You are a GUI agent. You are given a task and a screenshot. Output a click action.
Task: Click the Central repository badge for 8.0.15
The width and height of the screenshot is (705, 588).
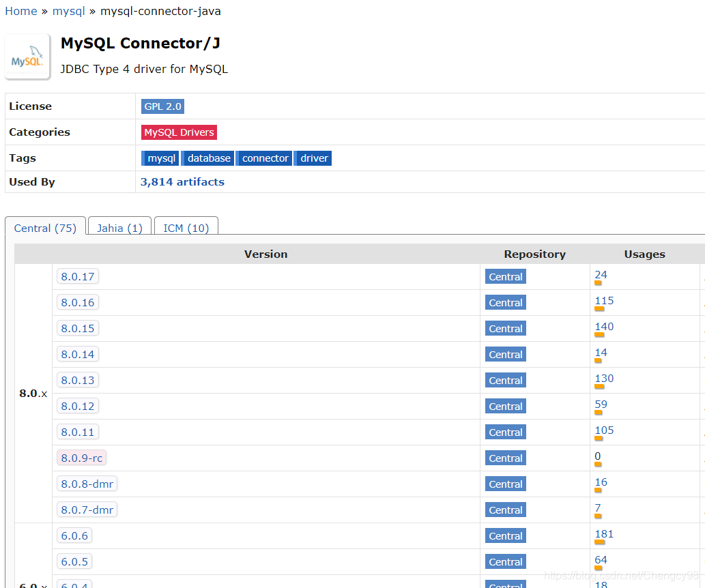[x=506, y=329]
